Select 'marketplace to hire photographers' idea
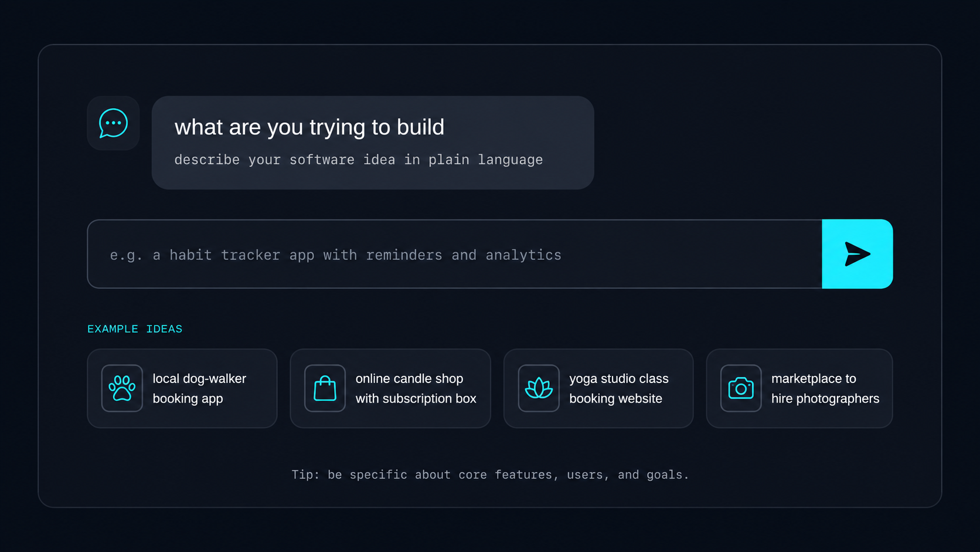 pos(799,388)
